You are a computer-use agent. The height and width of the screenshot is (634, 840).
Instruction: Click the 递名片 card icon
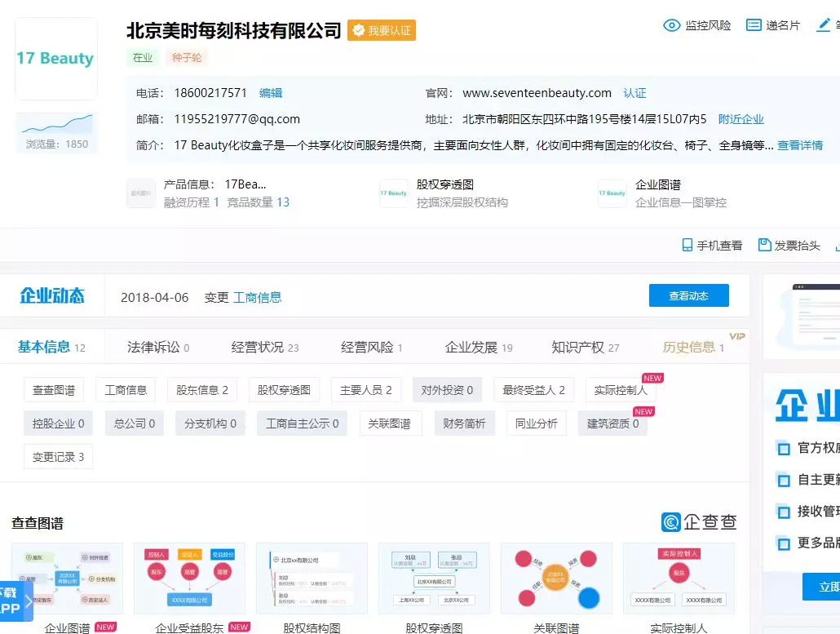[754, 25]
